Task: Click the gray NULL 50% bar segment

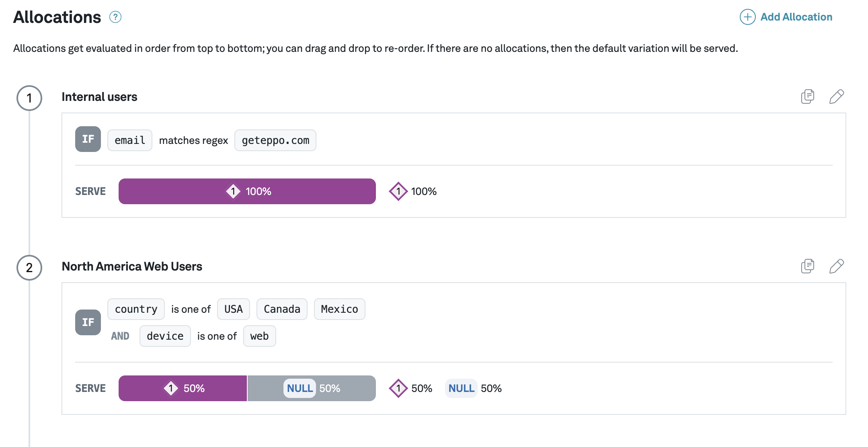Action: (x=312, y=388)
